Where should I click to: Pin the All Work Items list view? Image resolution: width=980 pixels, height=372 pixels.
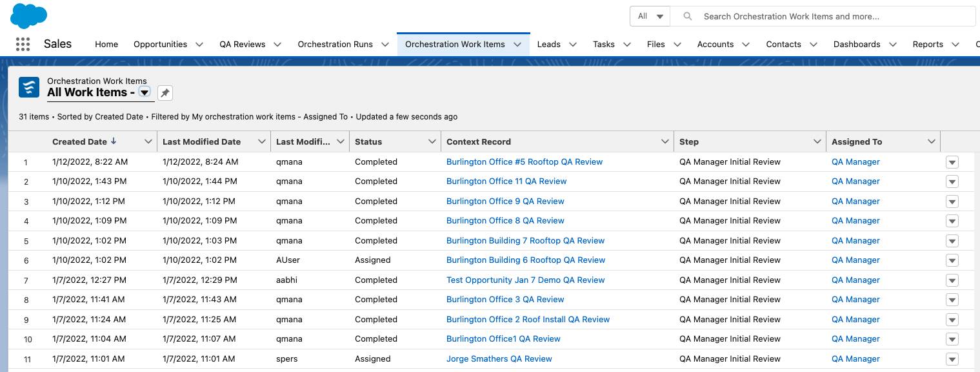click(x=165, y=93)
